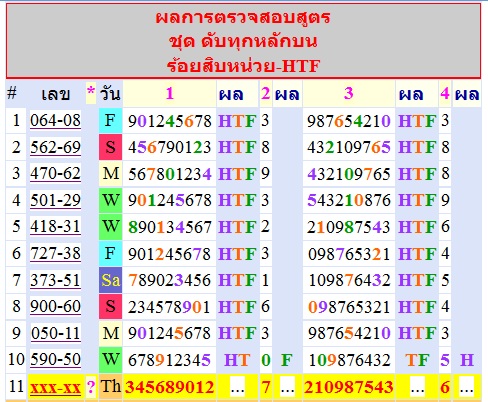Click the magenta column header 3
488x402 pixels.
tap(349, 94)
